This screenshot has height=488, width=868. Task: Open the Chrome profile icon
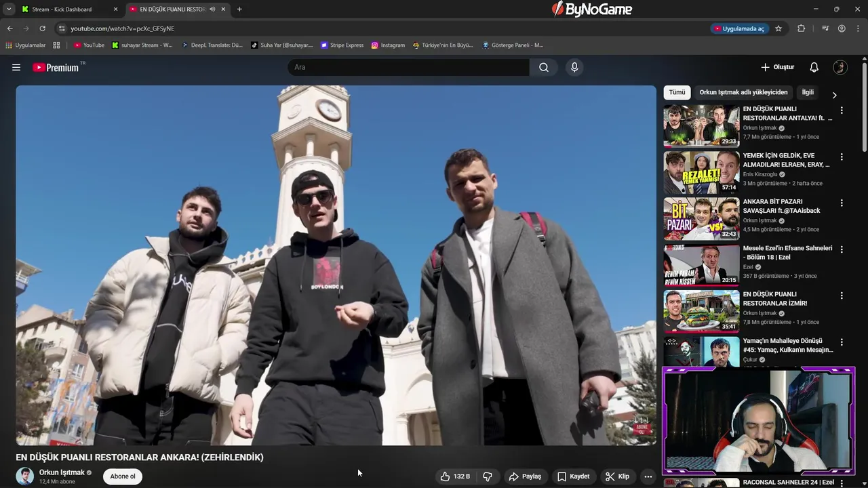(842, 28)
